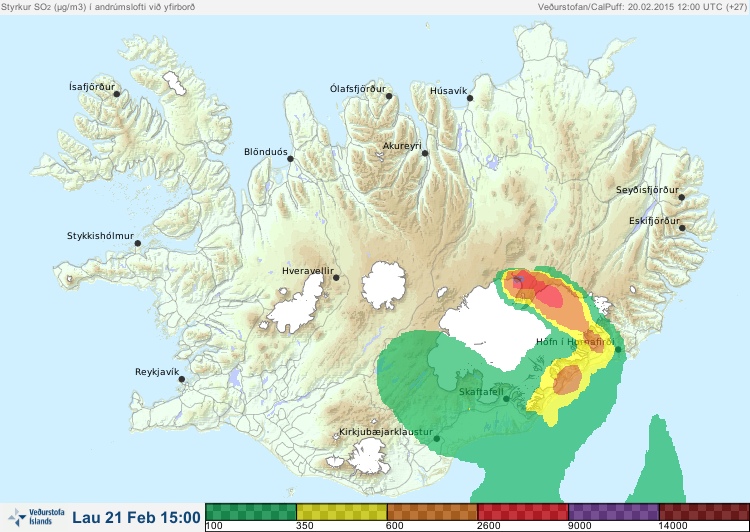750x532 pixels.
Task: Click the Akureyri city marker dot
Action: tap(425, 153)
